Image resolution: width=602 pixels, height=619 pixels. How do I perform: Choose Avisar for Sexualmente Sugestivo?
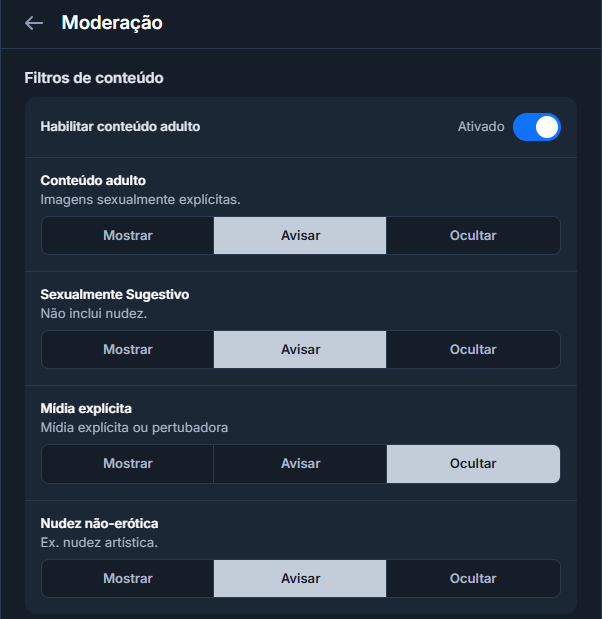tap(300, 350)
